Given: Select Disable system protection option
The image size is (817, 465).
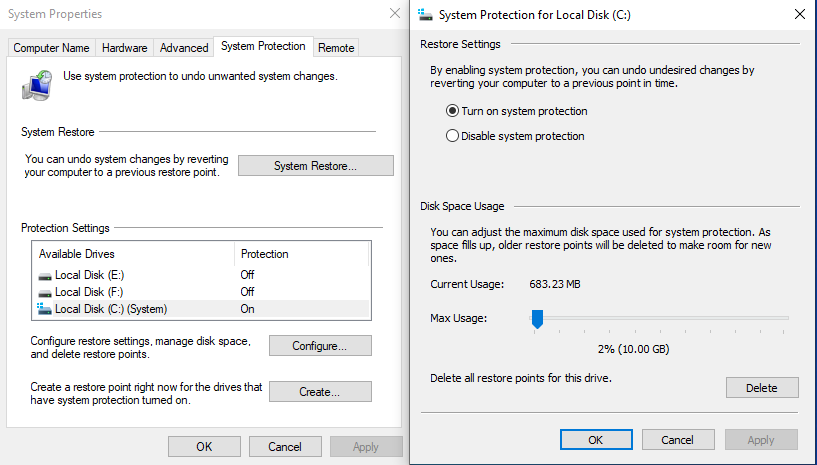Looking at the screenshot, I should [x=453, y=136].
